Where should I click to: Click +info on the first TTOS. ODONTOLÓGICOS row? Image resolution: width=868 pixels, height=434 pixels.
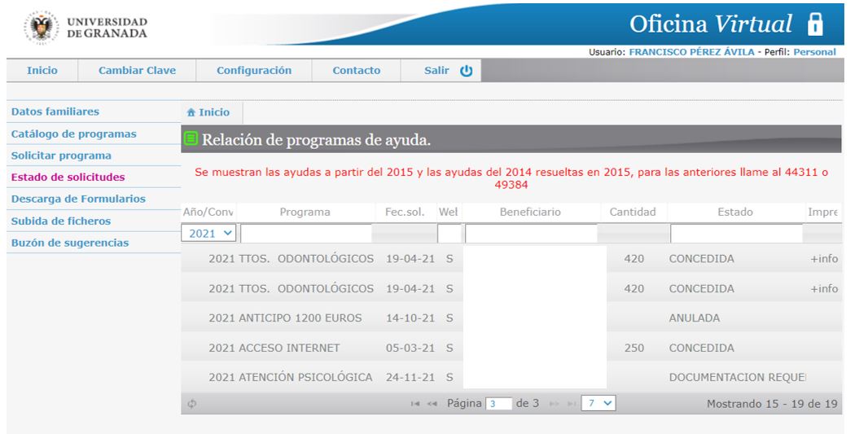tap(824, 259)
